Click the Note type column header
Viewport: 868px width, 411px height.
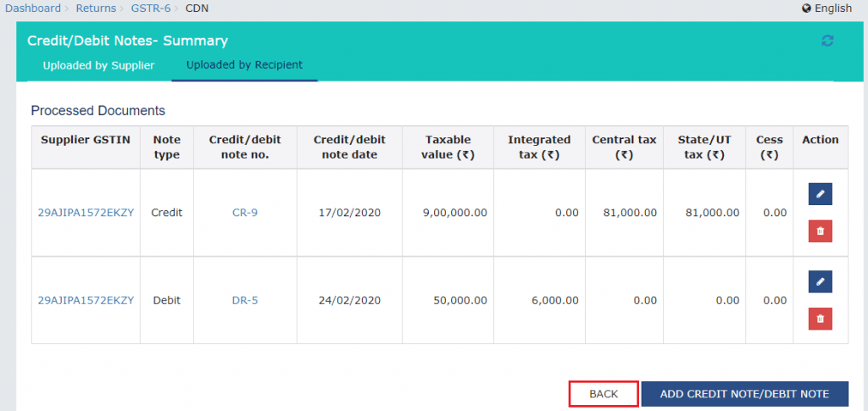click(167, 147)
